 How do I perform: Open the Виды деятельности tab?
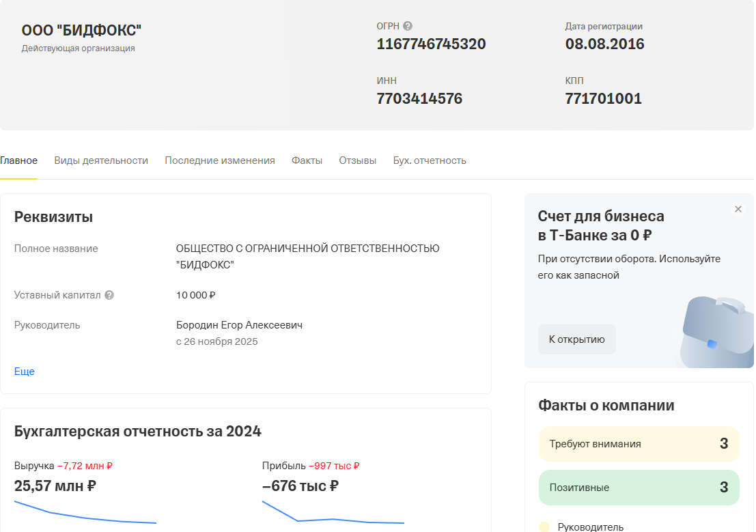click(101, 160)
